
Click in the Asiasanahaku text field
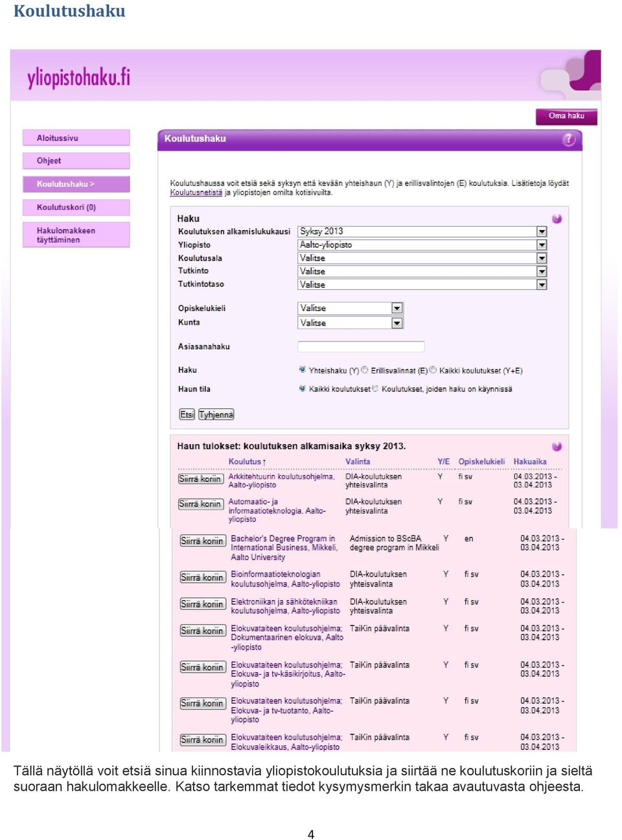[x=361, y=347]
